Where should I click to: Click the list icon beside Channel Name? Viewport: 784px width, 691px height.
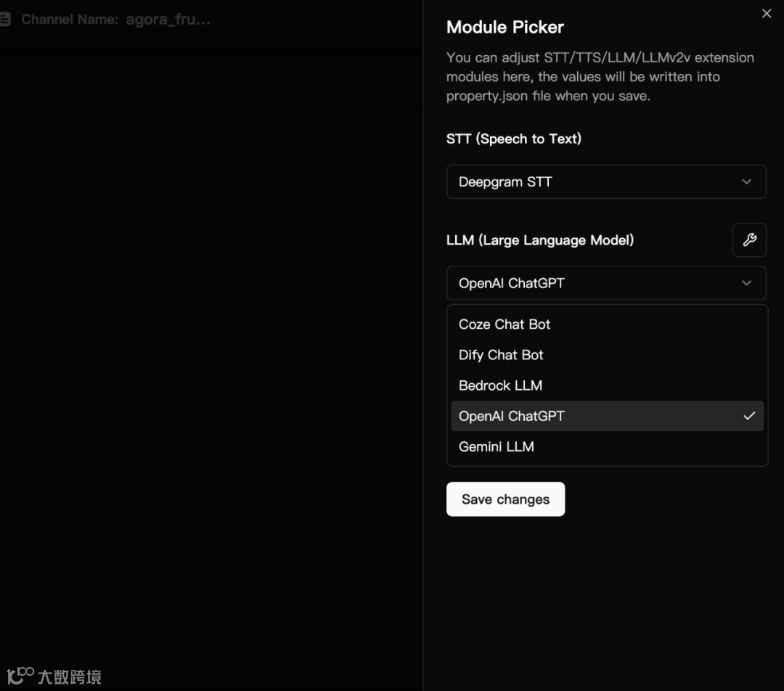[x=5, y=20]
